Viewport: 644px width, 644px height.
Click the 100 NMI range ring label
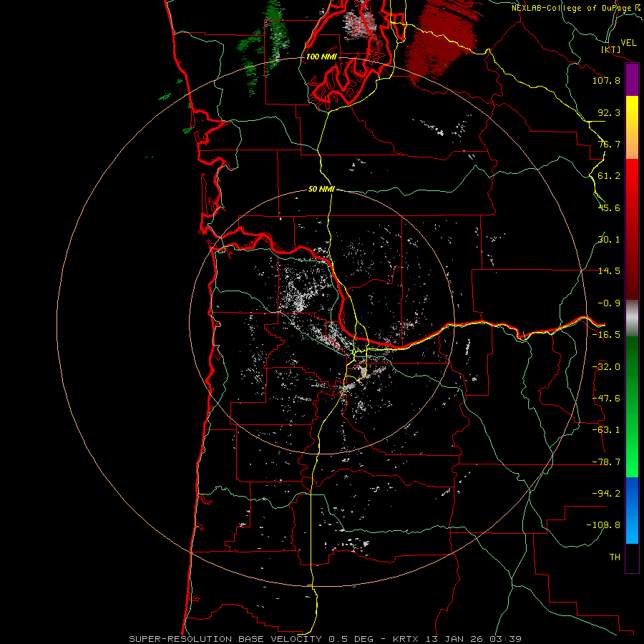(x=321, y=57)
